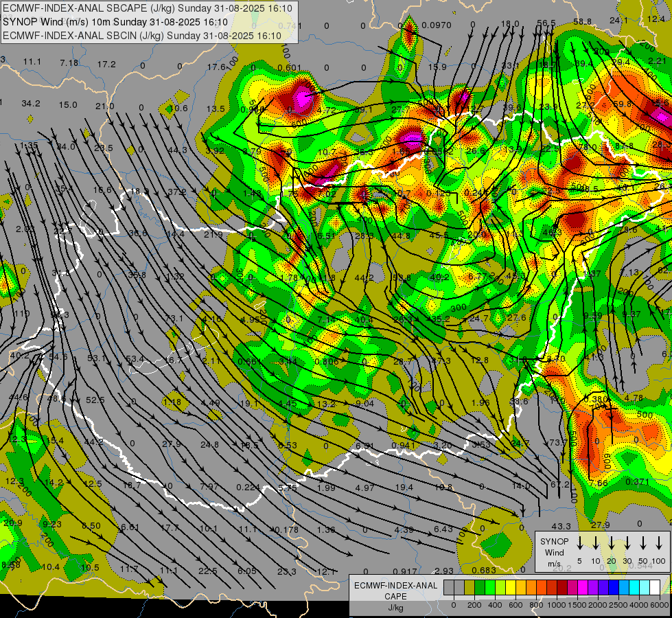Click the map value 0.917

(405, 571)
